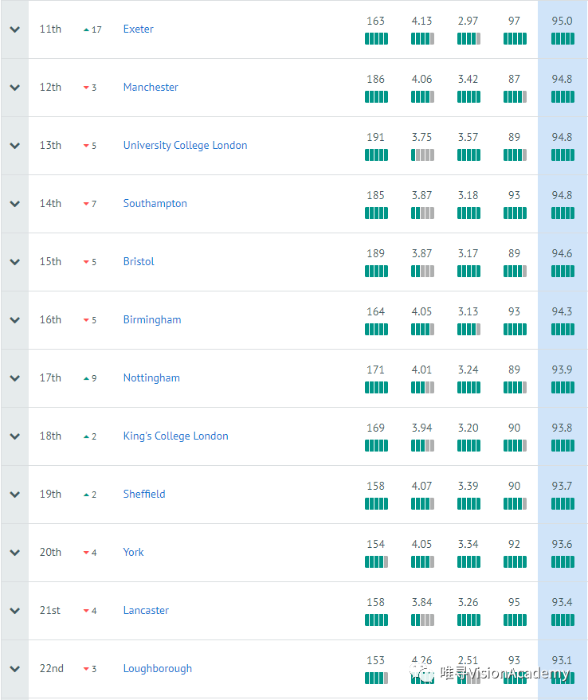Expand the Nottingham row chevron

[15, 378]
